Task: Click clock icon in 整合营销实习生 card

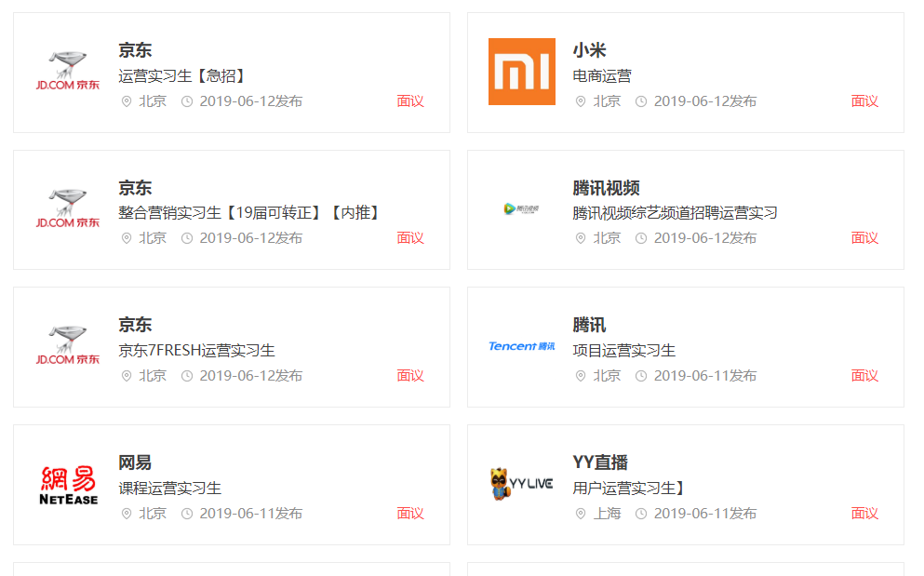Action: point(187,238)
